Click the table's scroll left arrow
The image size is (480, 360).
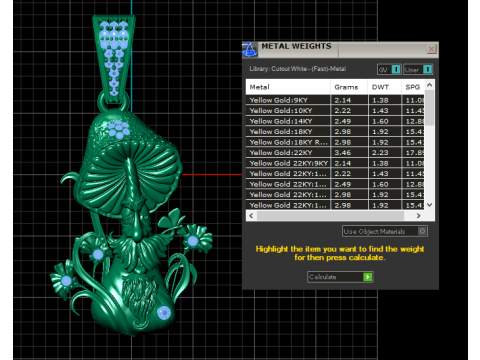251,216
